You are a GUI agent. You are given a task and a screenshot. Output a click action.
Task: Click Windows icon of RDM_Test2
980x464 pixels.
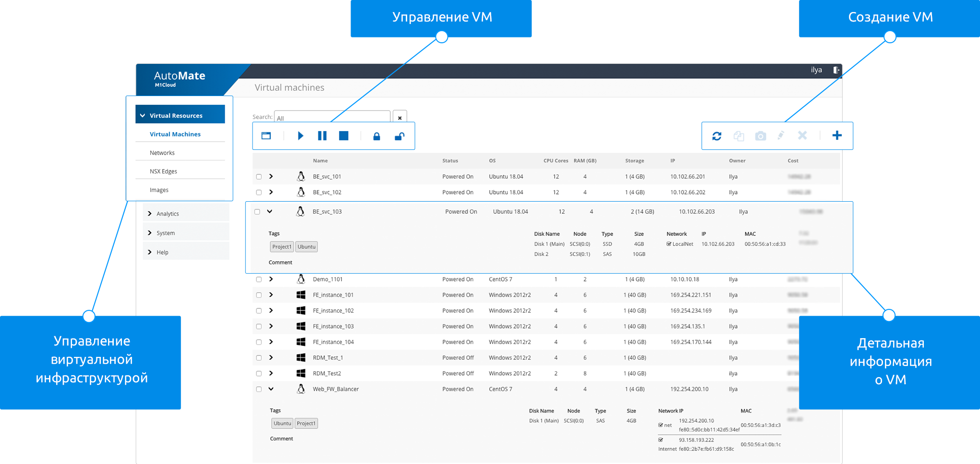pyautogui.click(x=301, y=373)
